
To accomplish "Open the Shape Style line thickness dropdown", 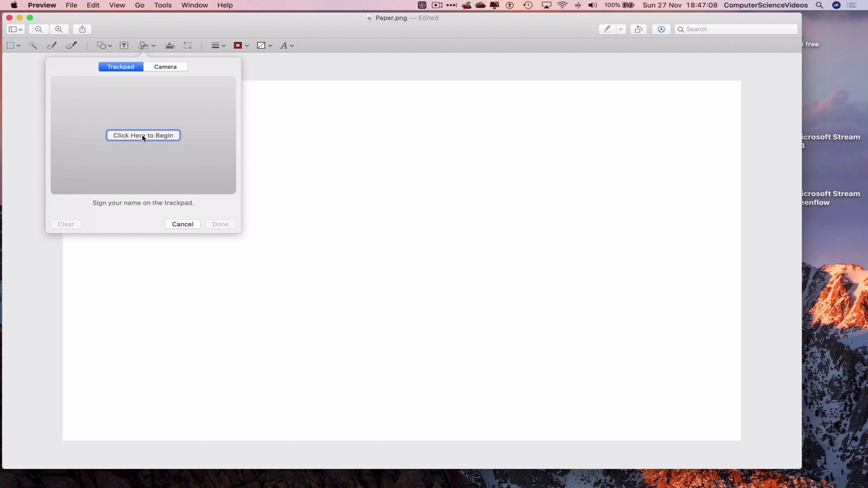I will coord(218,45).
